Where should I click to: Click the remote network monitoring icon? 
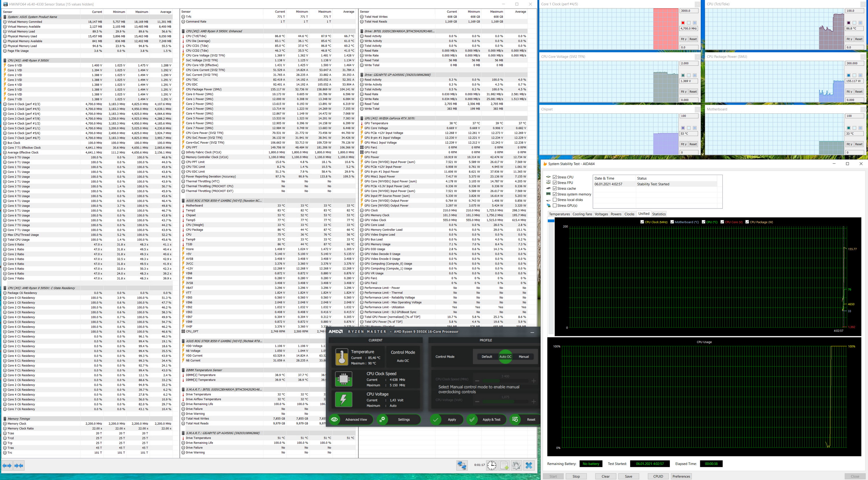click(461, 466)
